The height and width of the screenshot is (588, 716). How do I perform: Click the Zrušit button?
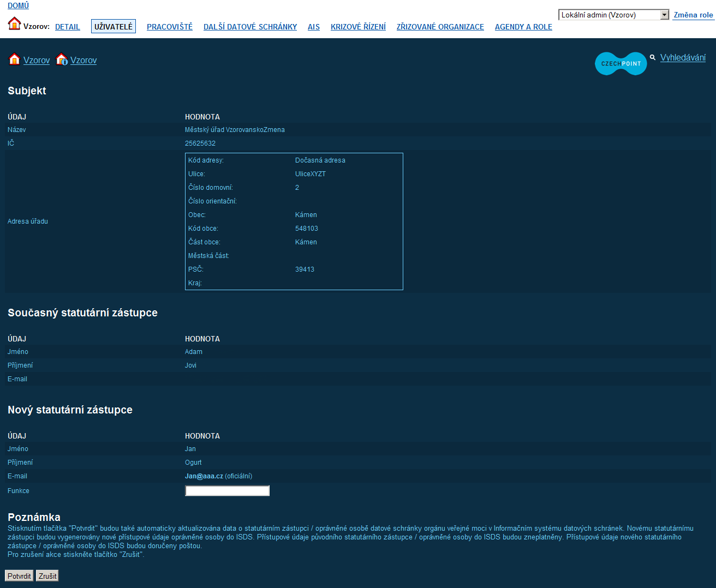(47, 576)
